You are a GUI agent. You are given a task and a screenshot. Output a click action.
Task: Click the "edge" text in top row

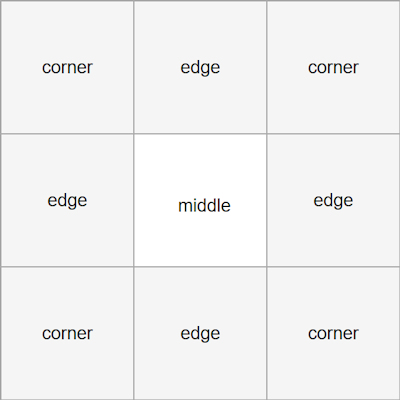[200, 68]
